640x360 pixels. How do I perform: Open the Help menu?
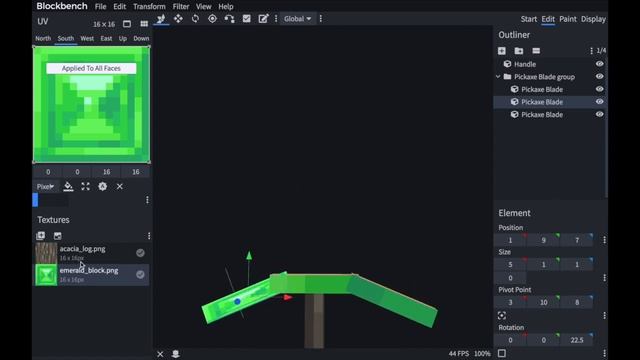(x=226, y=7)
